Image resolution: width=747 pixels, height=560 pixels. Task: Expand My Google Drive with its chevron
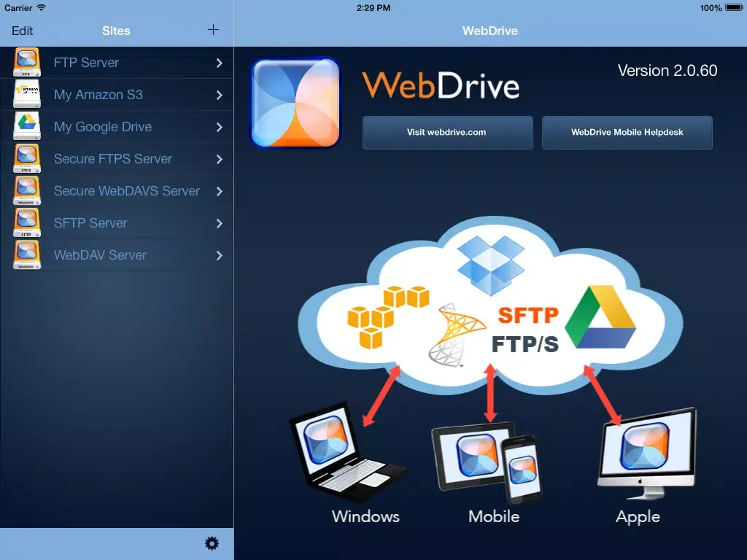[x=219, y=127]
